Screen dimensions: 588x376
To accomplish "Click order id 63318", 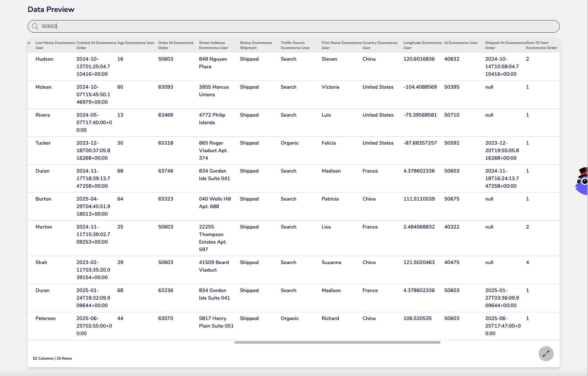I will click(166, 143).
